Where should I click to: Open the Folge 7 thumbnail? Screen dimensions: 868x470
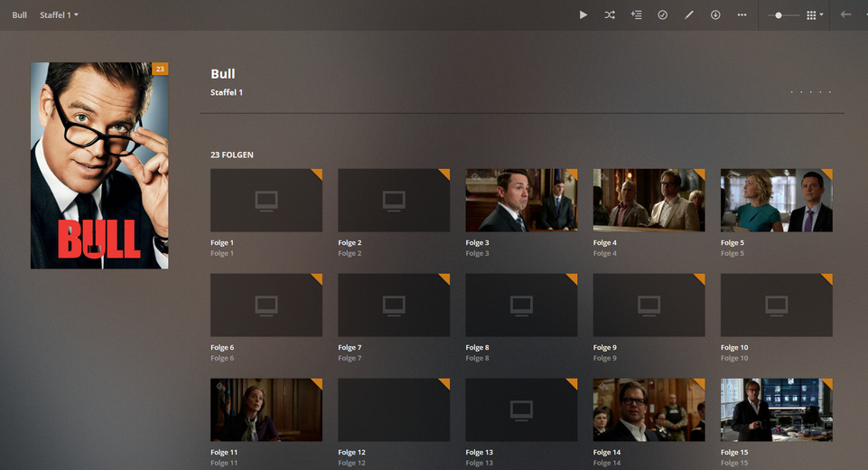tap(394, 305)
